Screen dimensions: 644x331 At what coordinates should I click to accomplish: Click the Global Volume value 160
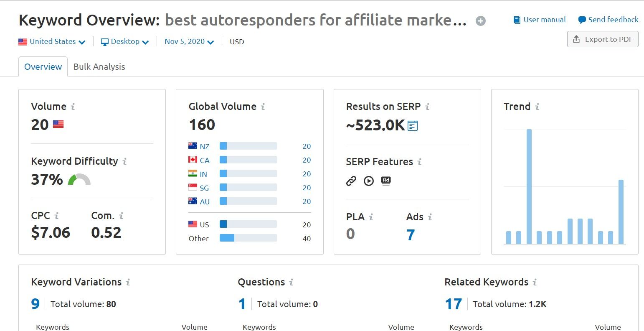(x=202, y=125)
